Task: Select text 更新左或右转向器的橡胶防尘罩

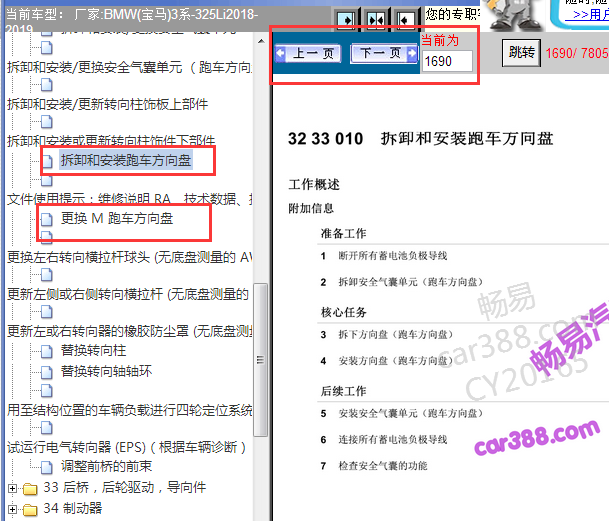Action: (x=98, y=331)
